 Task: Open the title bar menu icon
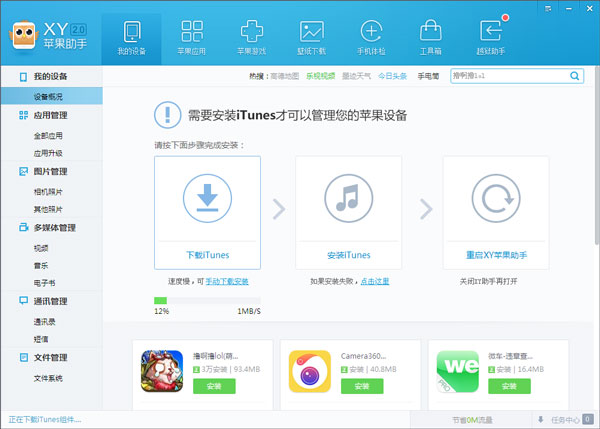tap(548, 8)
